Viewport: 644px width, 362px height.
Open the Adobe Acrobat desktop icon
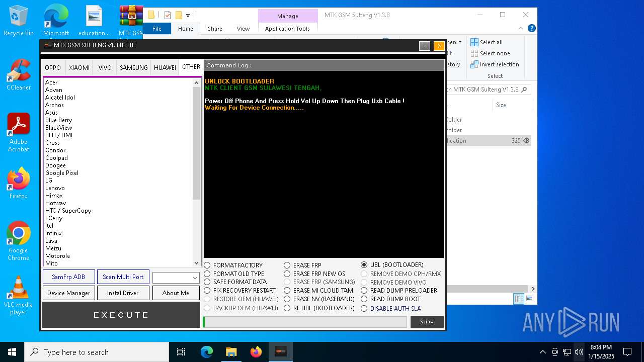[x=19, y=133]
